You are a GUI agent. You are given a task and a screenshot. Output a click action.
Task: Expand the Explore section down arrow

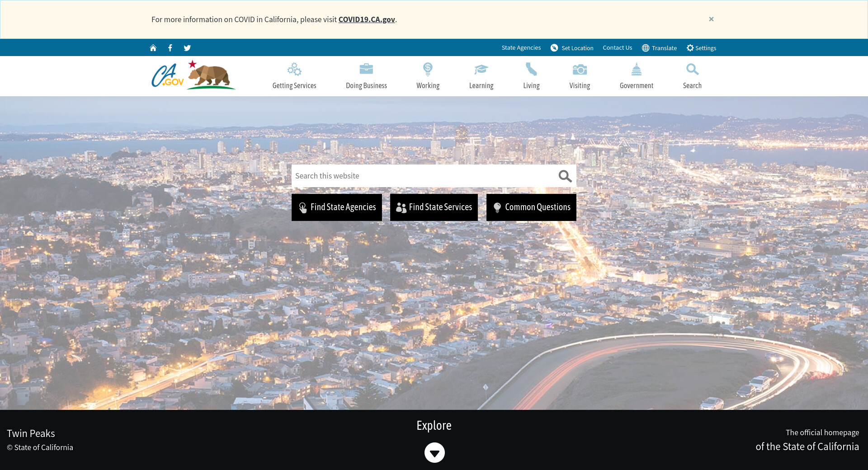point(434,453)
